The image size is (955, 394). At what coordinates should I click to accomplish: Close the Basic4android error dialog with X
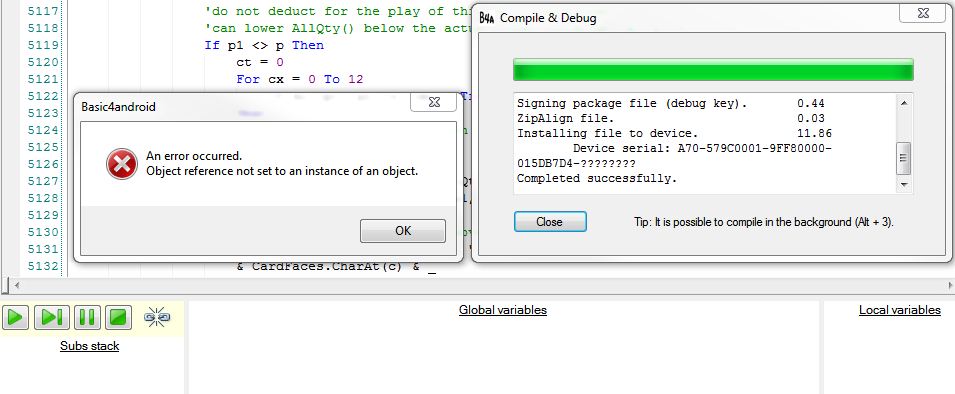pyautogui.click(x=434, y=102)
